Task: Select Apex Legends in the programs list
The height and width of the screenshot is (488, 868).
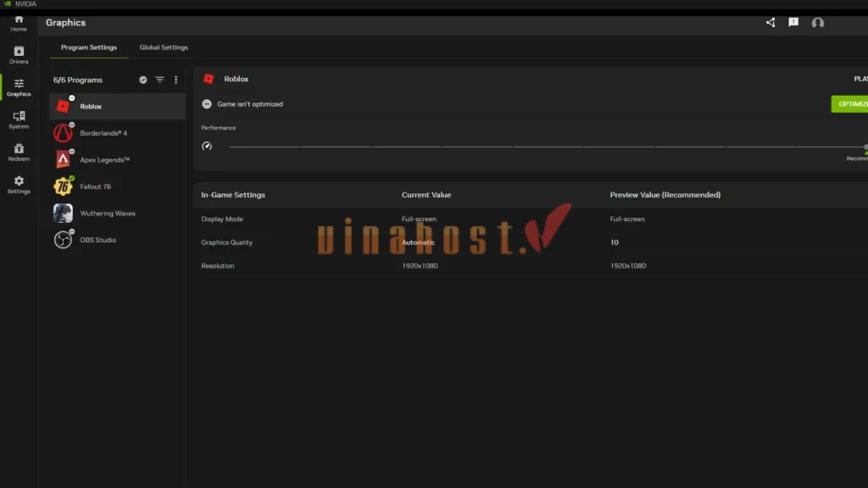Action: (x=117, y=159)
